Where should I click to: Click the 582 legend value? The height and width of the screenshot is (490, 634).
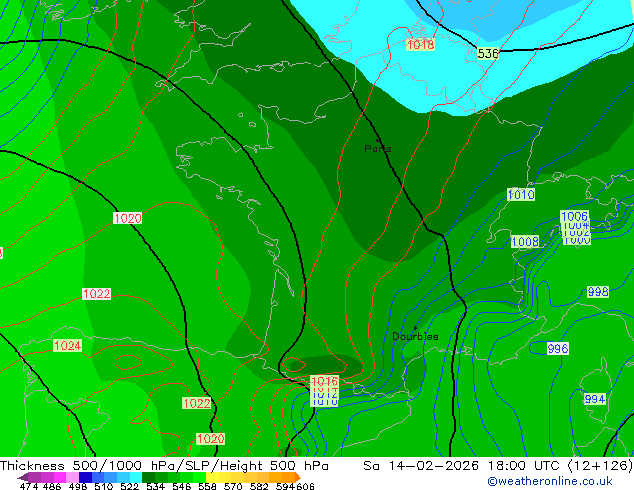259,486
